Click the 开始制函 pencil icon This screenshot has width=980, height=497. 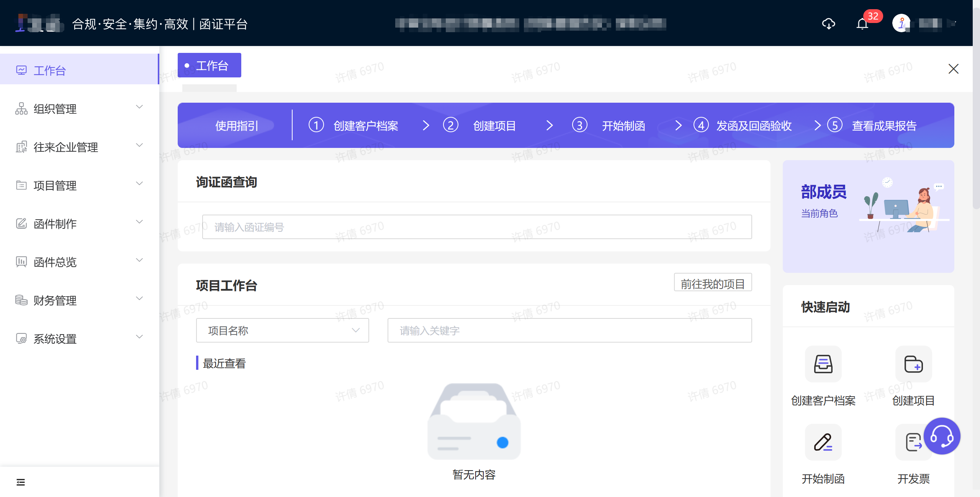[x=823, y=442]
